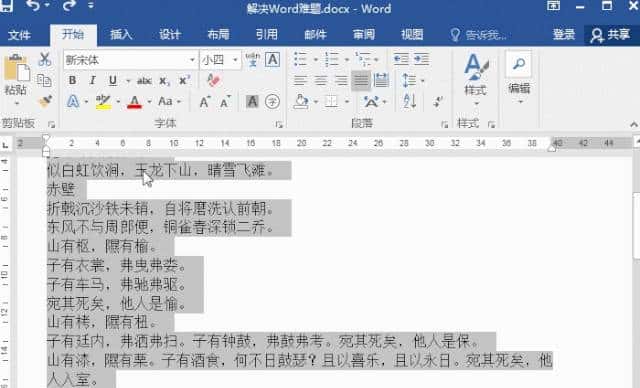This screenshot has width=640, height=388.
Task: Toggle superscript formatting
Action: (x=184, y=80)
